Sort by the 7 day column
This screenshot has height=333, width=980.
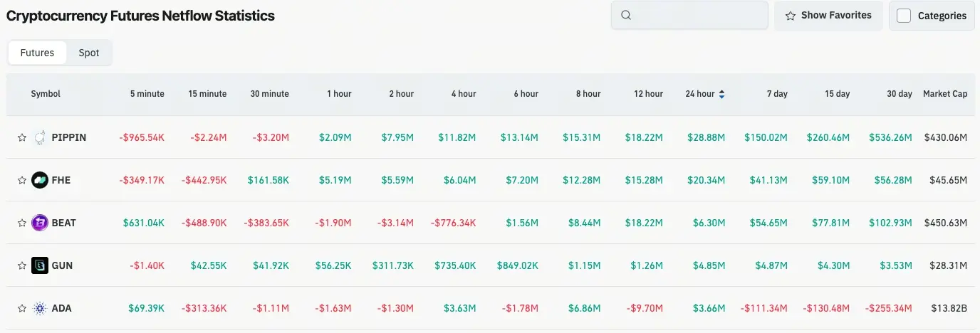[777, 94]
